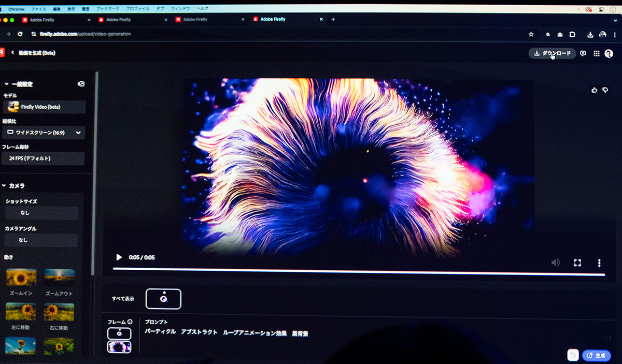Open the ウィンドウ menu
The image size is (622, 364).
[180, 9]
